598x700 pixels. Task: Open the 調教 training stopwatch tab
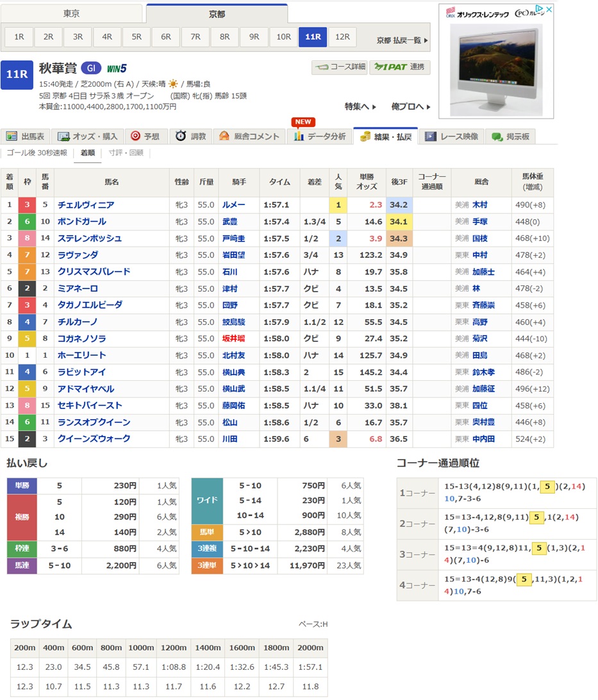pos(191,136)
